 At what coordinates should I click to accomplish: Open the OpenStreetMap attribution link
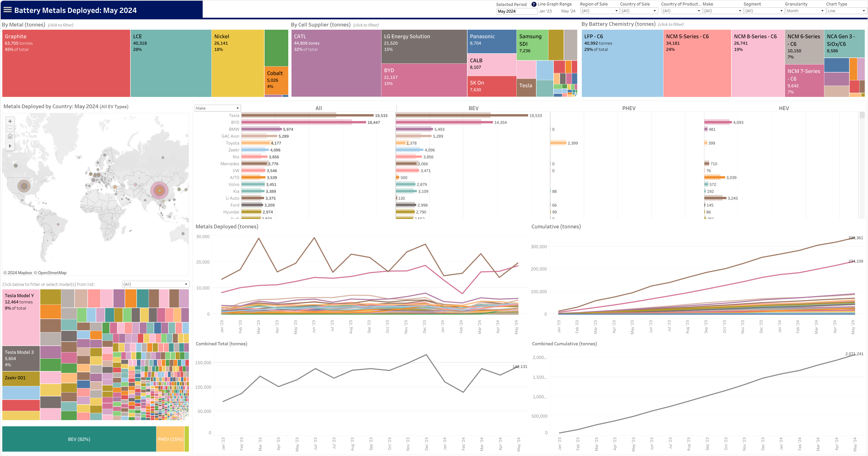coord(50,273)
